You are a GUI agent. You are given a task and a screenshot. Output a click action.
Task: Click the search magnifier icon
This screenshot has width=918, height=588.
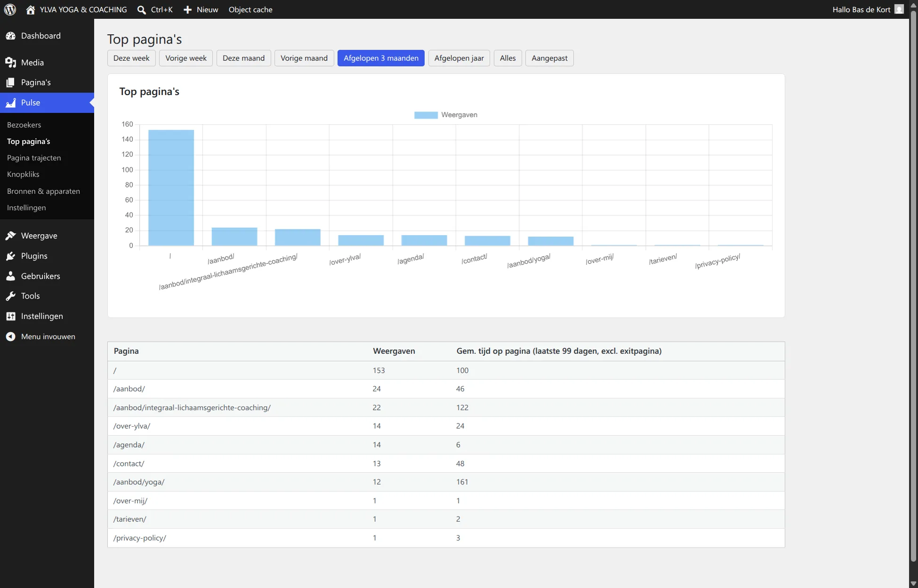click(x=141, y=9)
